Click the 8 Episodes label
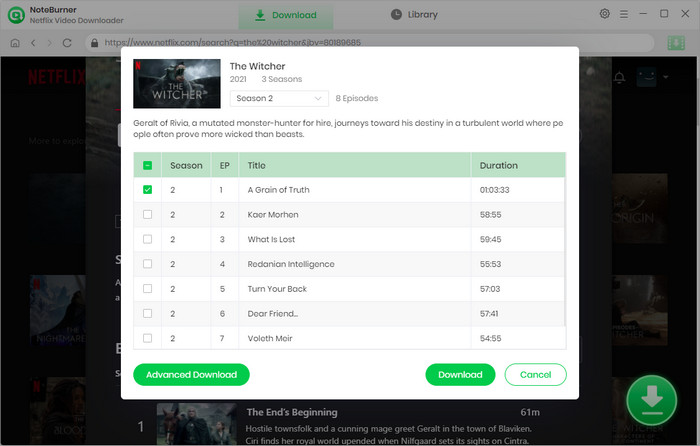700x446 pixels. (x=357, y=98)
